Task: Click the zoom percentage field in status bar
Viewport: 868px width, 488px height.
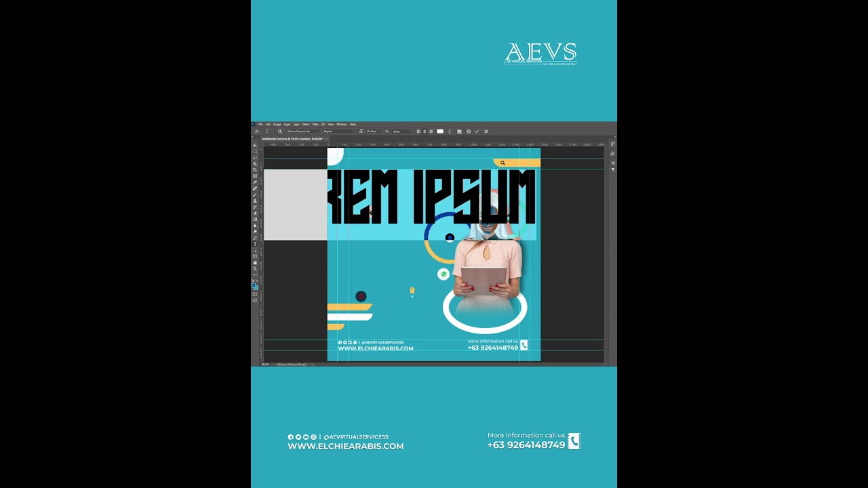Action: (x=266, y=365)
